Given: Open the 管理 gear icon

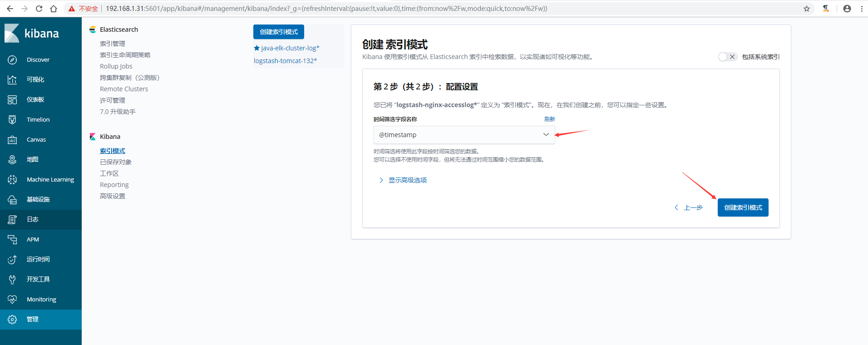Looking at the screenshot, I should click(12, 320).
